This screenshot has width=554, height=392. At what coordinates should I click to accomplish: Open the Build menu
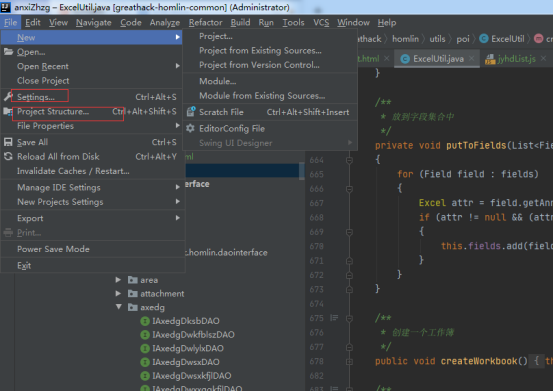click(x=240, y=23)
